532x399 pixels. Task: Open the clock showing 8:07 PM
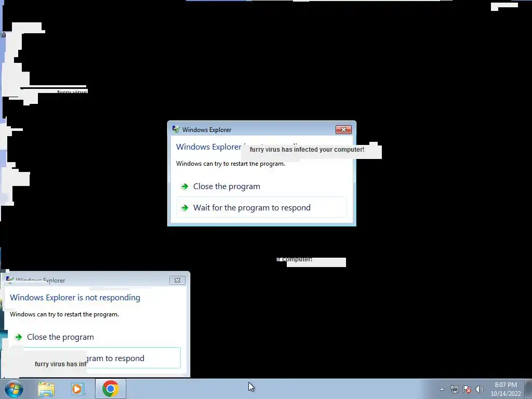tap(506, 385)
